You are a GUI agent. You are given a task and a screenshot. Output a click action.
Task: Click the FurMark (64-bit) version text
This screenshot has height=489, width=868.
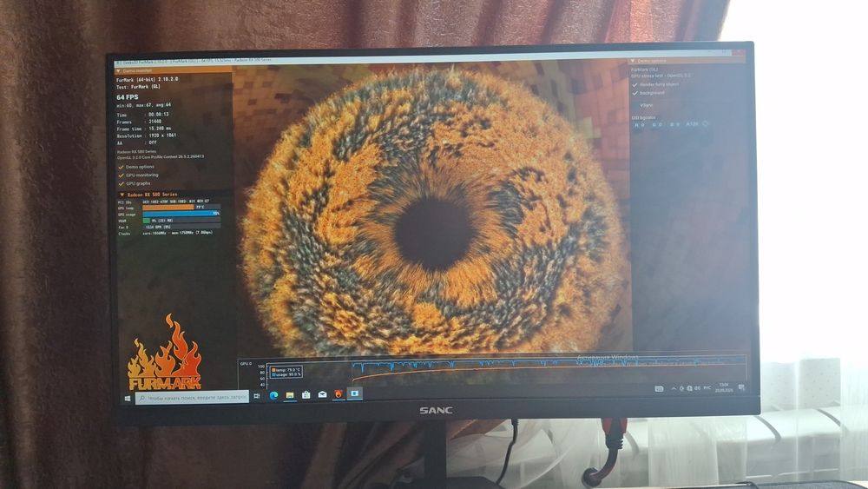(148, 80)
